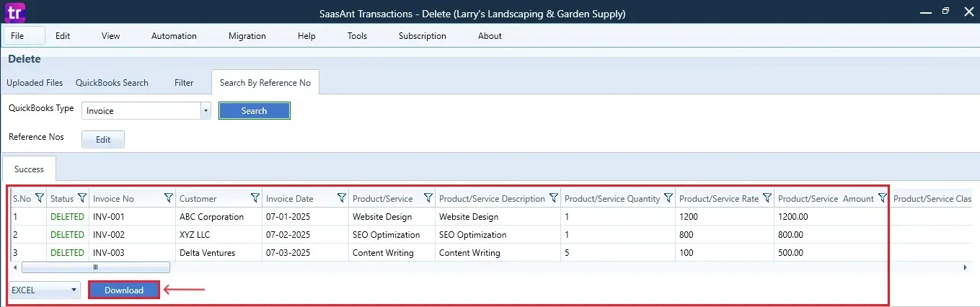Click the 1200.00 amount cell
This screenshot has width=980, height=307.
pos(831,216)
